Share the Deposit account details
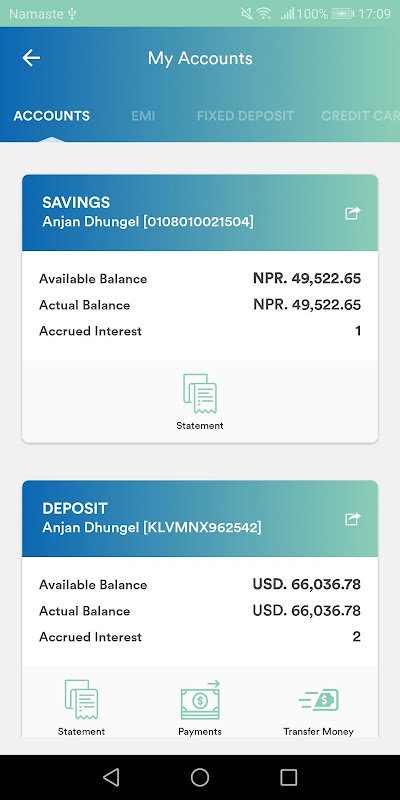 coord(353,519)
